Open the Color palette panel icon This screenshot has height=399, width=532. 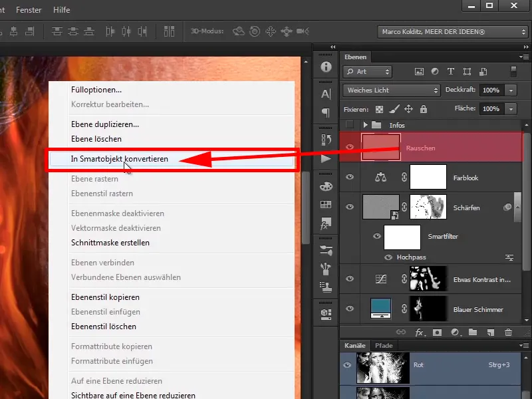pyautogui.click(x=326, y=186)
